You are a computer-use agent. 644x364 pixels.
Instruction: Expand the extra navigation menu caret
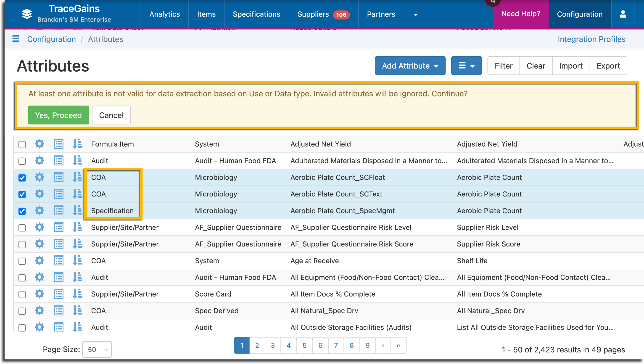pyautogui.click(x=416, y=15)
